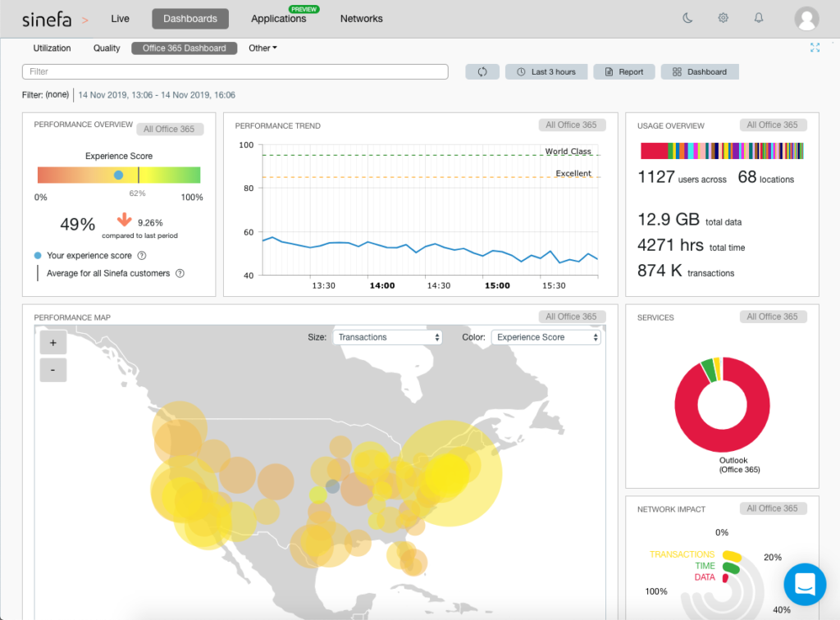The height and width of the screenshot is (620, 840).
Task: Click the Outlook (Office 365) chart label
Action: (x=739, y=465)
